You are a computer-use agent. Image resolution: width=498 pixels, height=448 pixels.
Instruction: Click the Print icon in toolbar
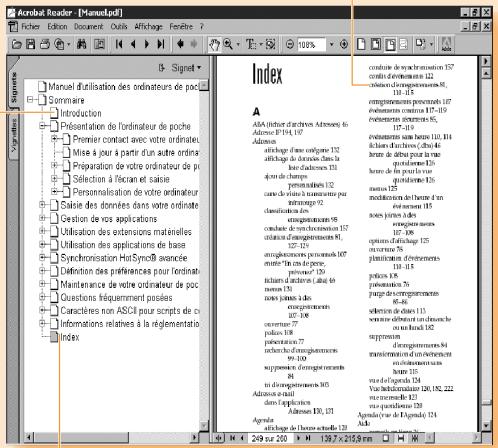click(x=45, y=44)
